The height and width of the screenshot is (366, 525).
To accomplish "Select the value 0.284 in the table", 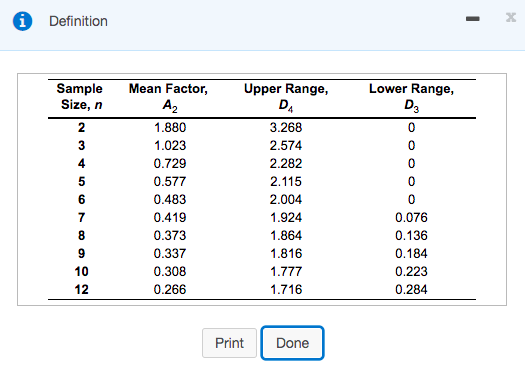I will click(x=411, y=290).
